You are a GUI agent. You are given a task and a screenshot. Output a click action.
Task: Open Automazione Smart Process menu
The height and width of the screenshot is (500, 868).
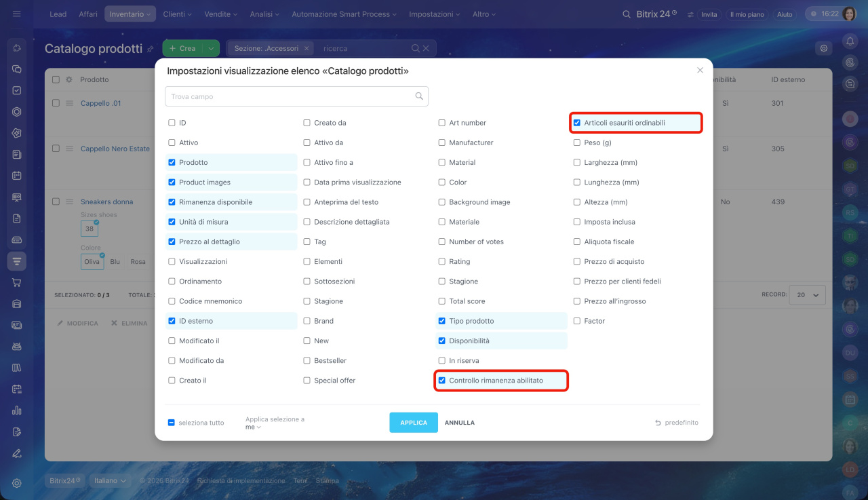pos(344,14)
